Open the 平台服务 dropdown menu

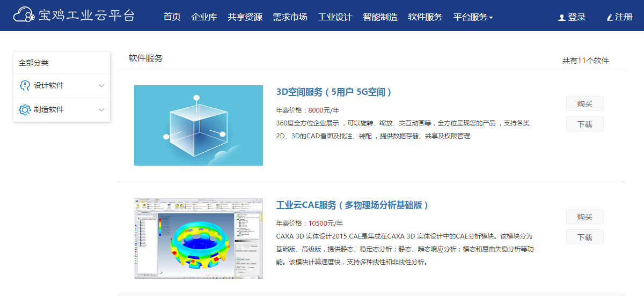(x=473, y=17)
